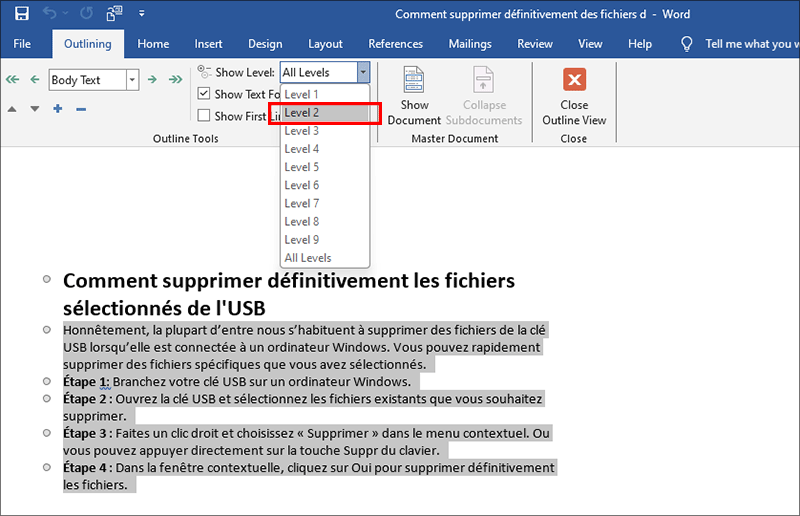The height and width of the screenshot is (516, 800).
Task: Expand selected item with plus icon
Action: (58, 109)
